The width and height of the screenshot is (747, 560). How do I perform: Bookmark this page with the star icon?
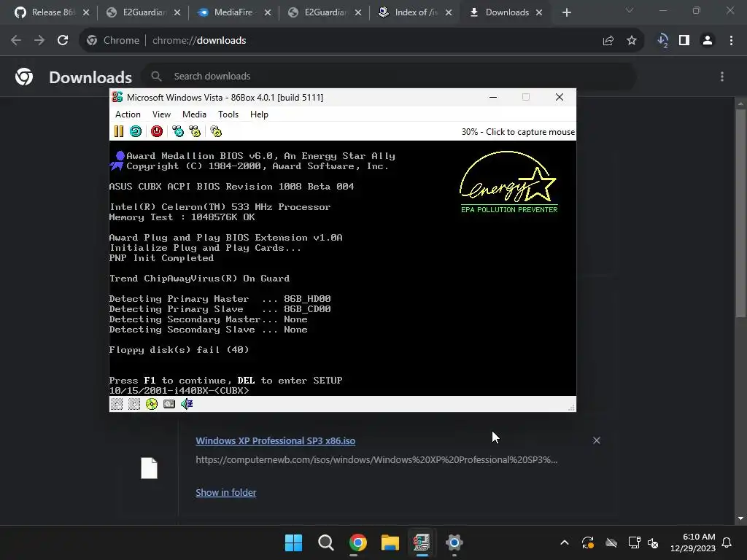(x=632, y=41)
